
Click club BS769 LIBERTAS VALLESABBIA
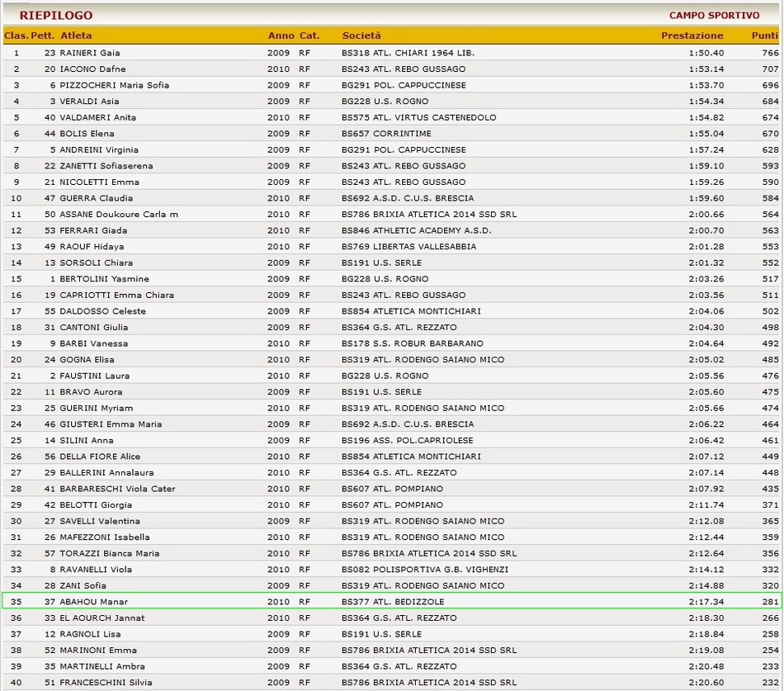(x=409, y=247)
